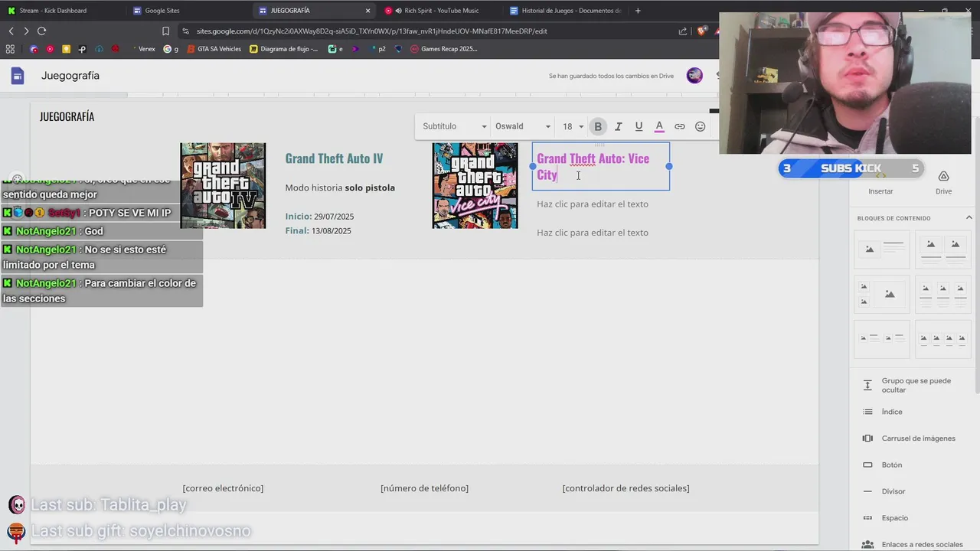980x551 pixels.
Task: Open the Subtítulo text style dropdown
Action: click(x=455, y=126)
